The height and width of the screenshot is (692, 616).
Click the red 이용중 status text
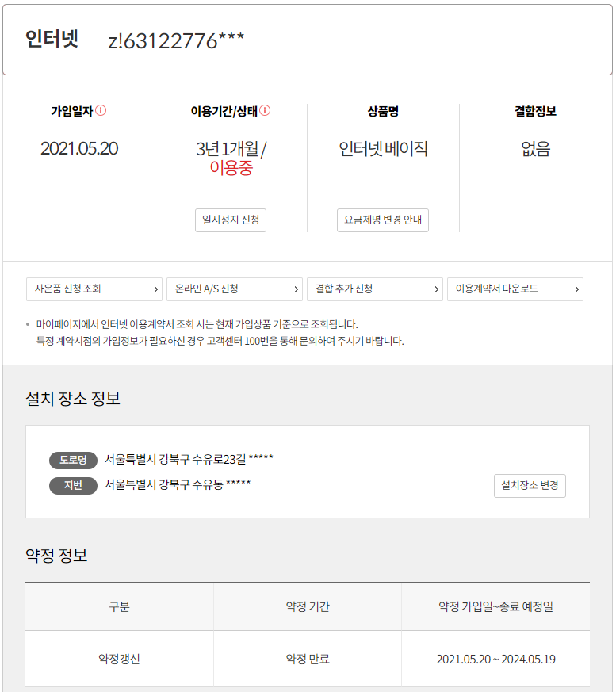pos(231,167)
